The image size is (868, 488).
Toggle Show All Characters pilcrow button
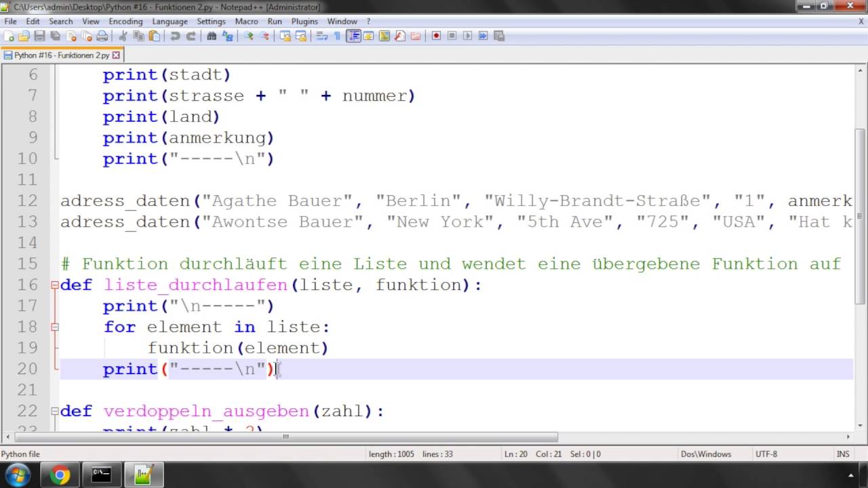[x=337, y=36]
